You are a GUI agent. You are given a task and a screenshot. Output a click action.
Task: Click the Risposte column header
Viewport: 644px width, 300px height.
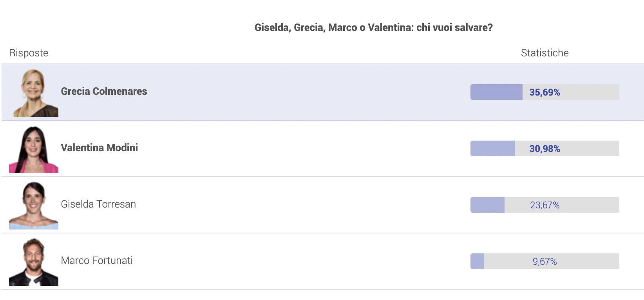[29, 53]
